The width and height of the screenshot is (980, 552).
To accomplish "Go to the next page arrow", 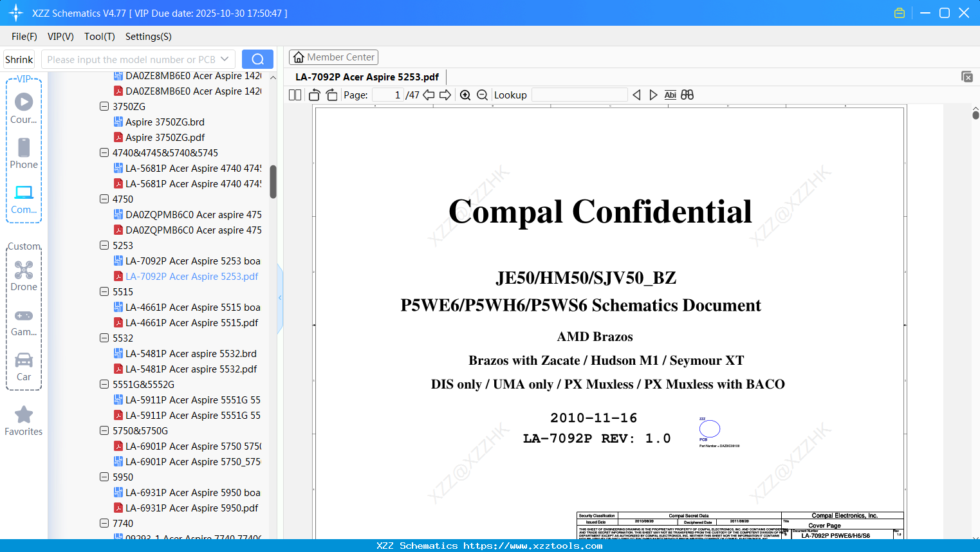I will pos(445,95).
